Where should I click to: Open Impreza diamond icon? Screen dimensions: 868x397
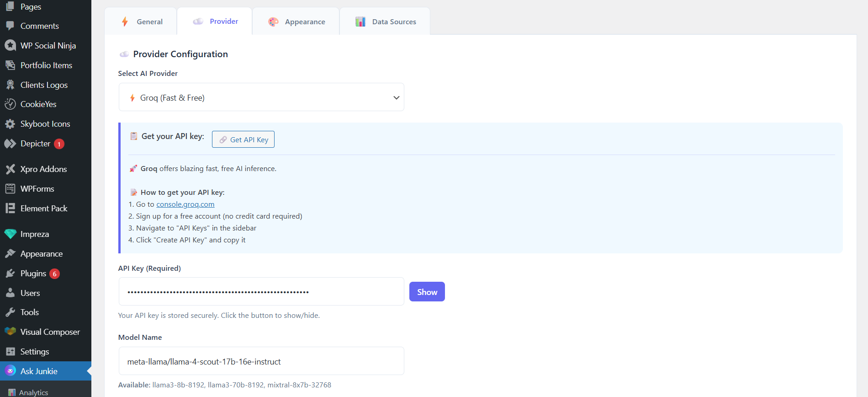click(10, 234)
